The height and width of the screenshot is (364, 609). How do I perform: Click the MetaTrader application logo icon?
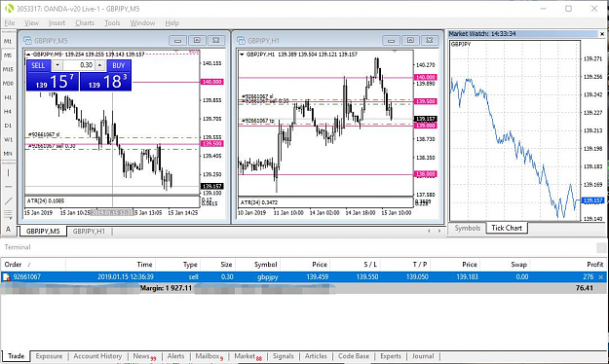pos(9,8)
